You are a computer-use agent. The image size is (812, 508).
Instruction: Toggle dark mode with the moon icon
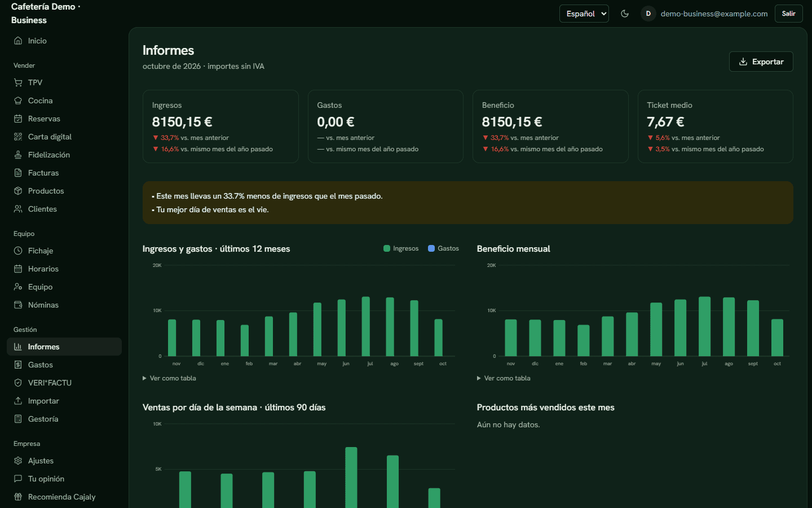tap(625, 14)
